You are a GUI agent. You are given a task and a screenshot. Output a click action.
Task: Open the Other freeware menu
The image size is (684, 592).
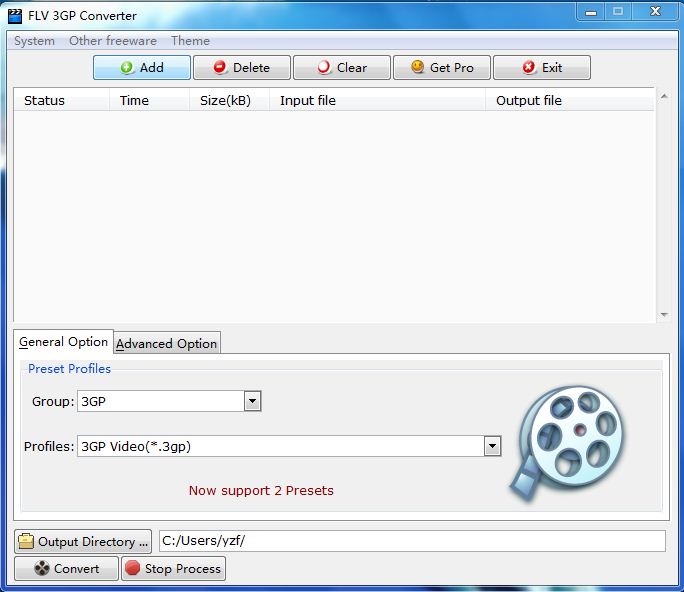[x=113, y=41]
